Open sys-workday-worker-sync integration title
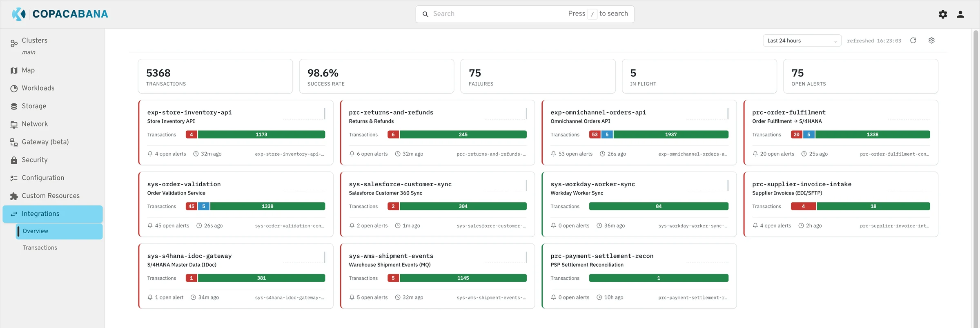 (x=593, y=184)
